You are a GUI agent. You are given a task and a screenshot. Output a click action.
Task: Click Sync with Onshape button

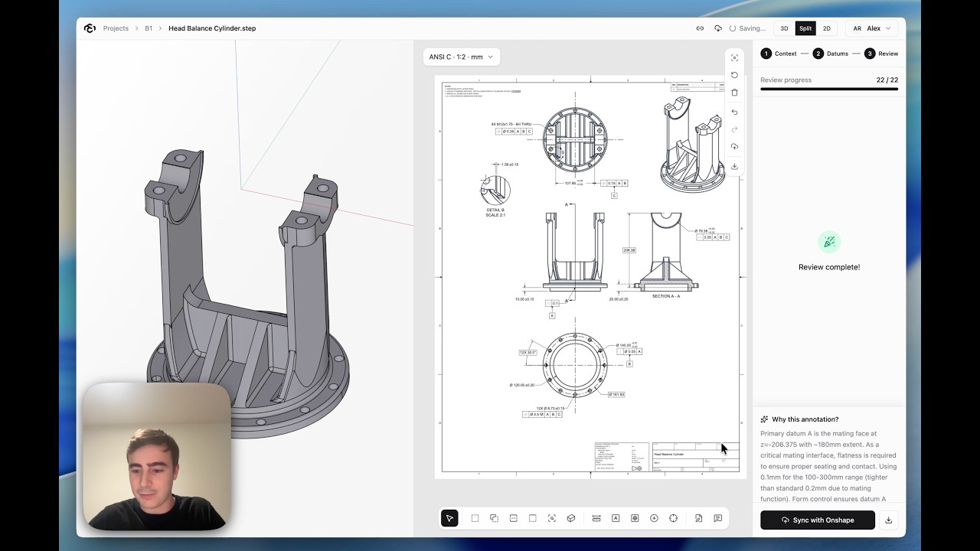click(818, 520)
